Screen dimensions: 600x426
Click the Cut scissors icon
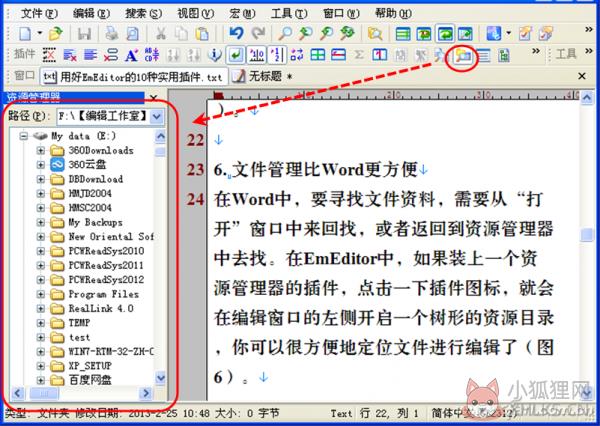click(x=161, y=34)
